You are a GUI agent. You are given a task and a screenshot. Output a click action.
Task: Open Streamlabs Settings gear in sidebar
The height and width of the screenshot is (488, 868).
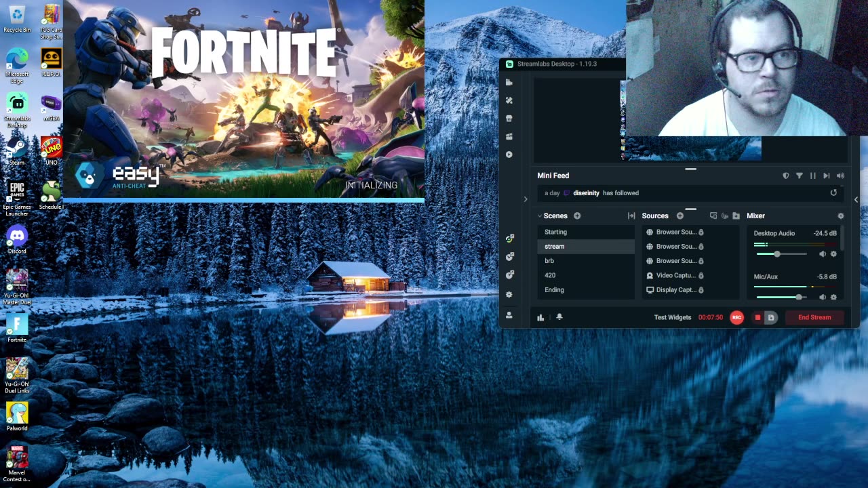coord(509,295)
